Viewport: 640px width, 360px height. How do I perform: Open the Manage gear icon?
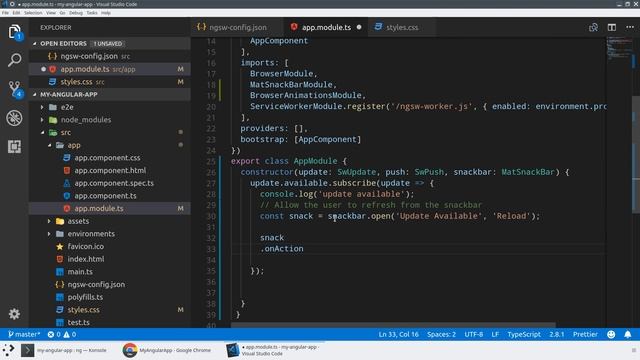[14, 313]
